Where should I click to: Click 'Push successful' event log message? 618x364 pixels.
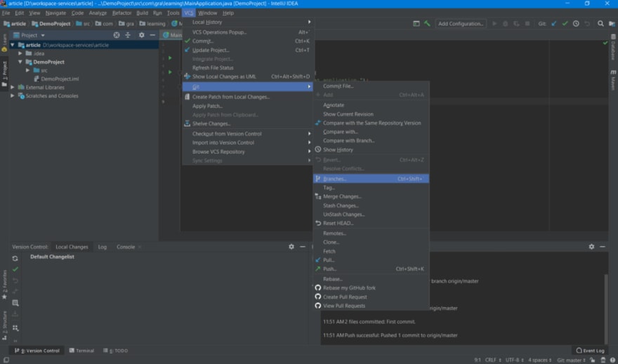[x=390, y=335]
